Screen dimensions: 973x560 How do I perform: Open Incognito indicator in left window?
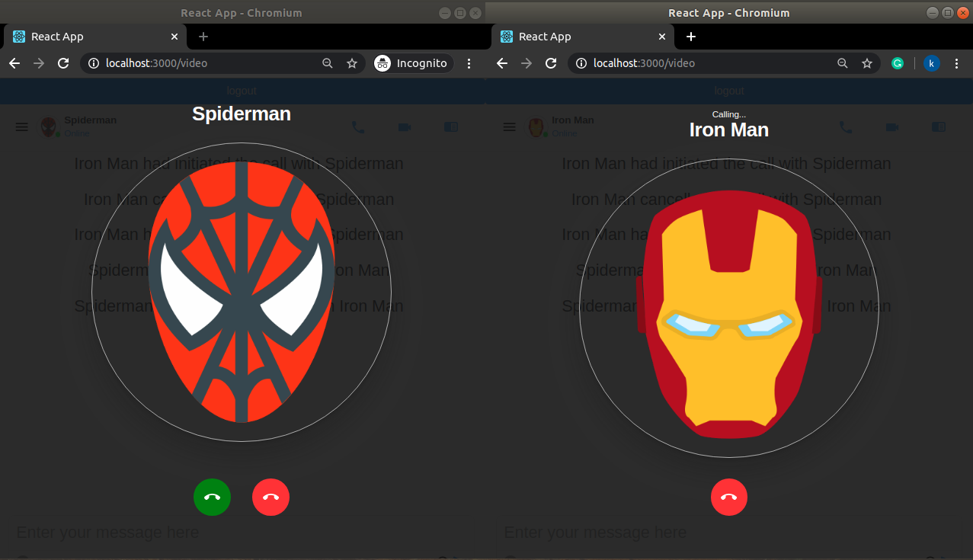(x=412, y=63)
